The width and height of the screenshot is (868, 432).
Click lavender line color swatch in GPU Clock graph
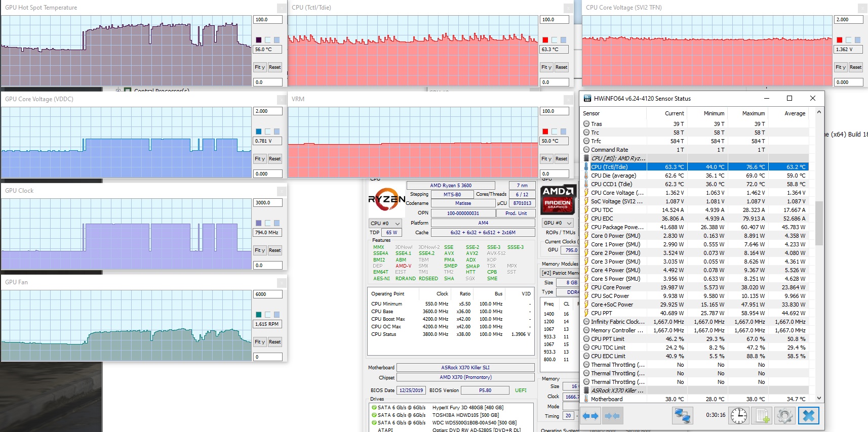[259, 223]
